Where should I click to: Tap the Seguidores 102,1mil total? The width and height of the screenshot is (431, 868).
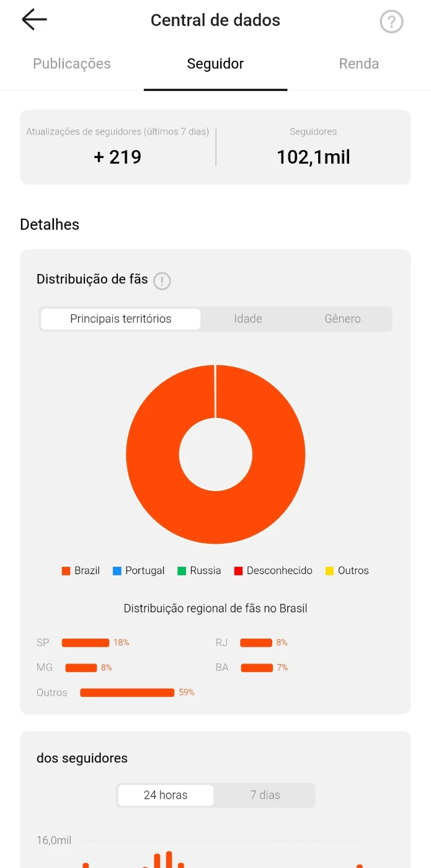tap(313, 157)
